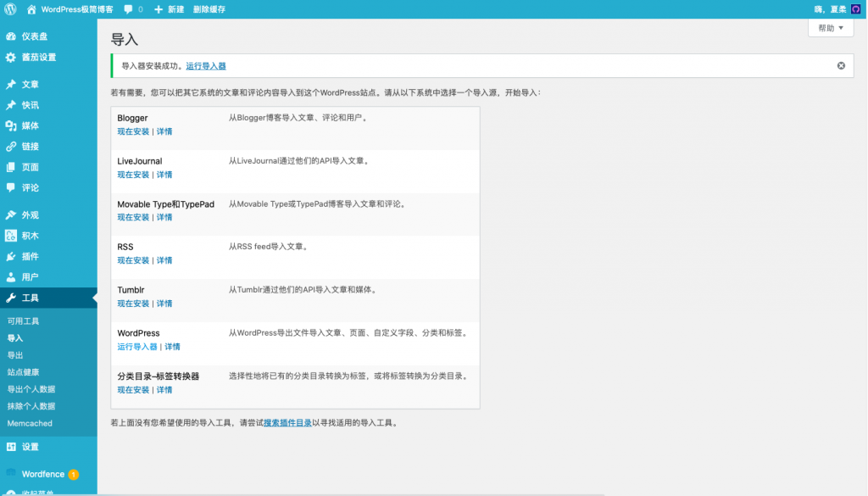This screenshot has height=496, width=868.
Task: Install the Movable Type和TypePad importer
Action: [133, 218]
